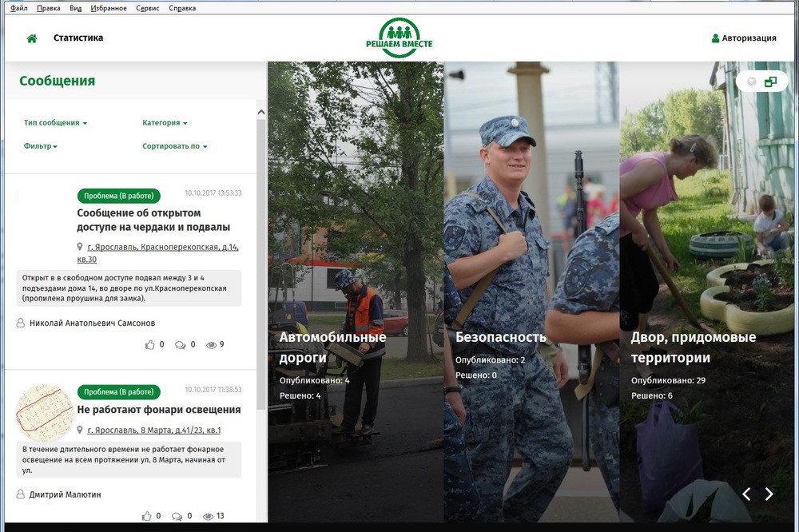799x532 pixels.
Task: Open comments on the attic access message
Action: tap(180, 345)
